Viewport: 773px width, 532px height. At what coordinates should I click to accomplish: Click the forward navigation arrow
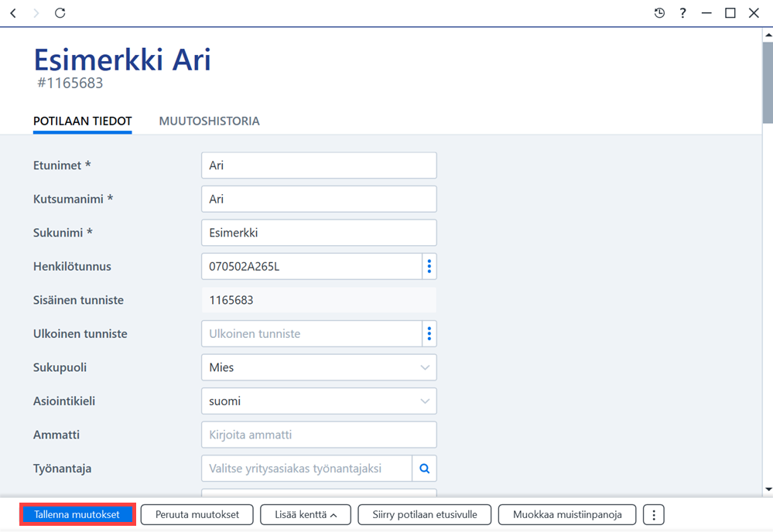36,13
